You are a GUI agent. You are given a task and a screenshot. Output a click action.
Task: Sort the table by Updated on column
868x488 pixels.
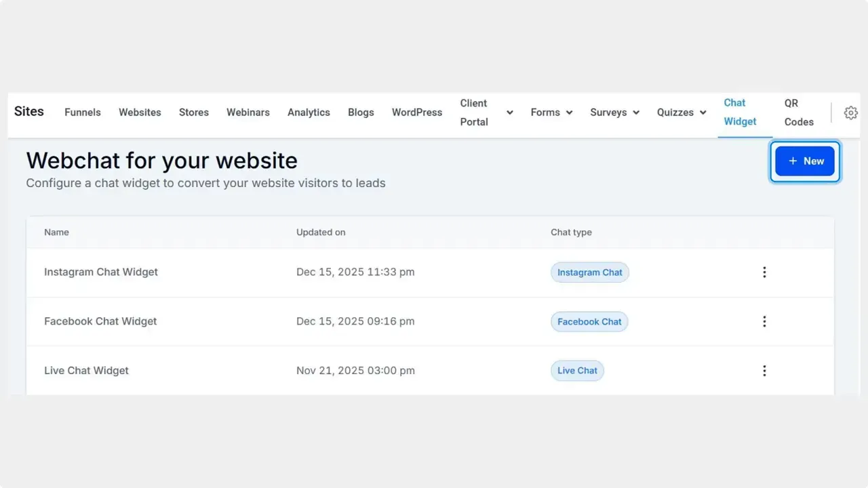(321, 232)
